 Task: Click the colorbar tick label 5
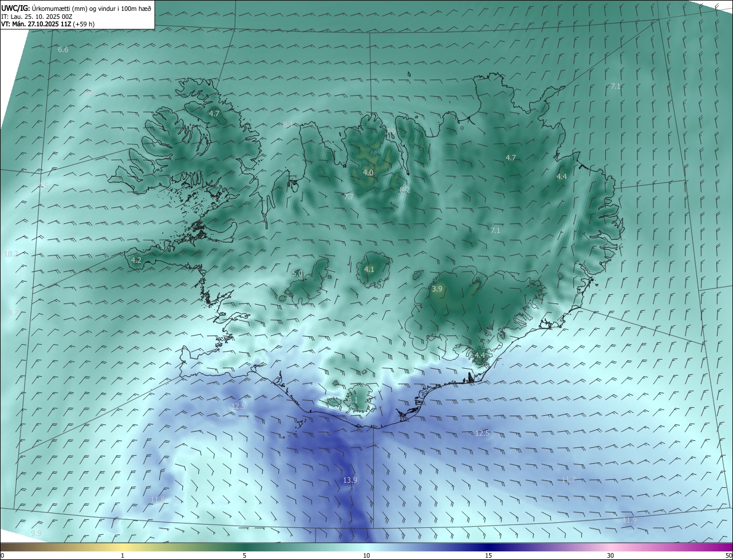pyautogui.click(x=245, y=555)
